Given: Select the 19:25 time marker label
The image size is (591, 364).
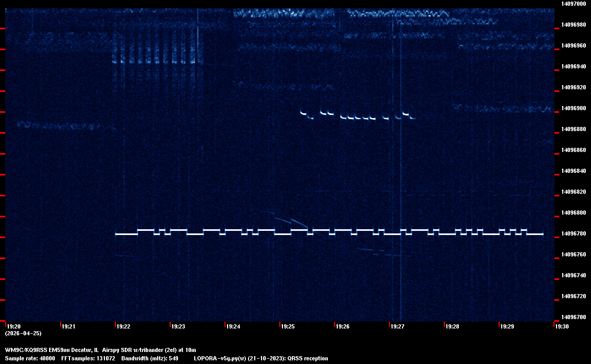Looking at the screenshot, I should (x=288, y=326).
